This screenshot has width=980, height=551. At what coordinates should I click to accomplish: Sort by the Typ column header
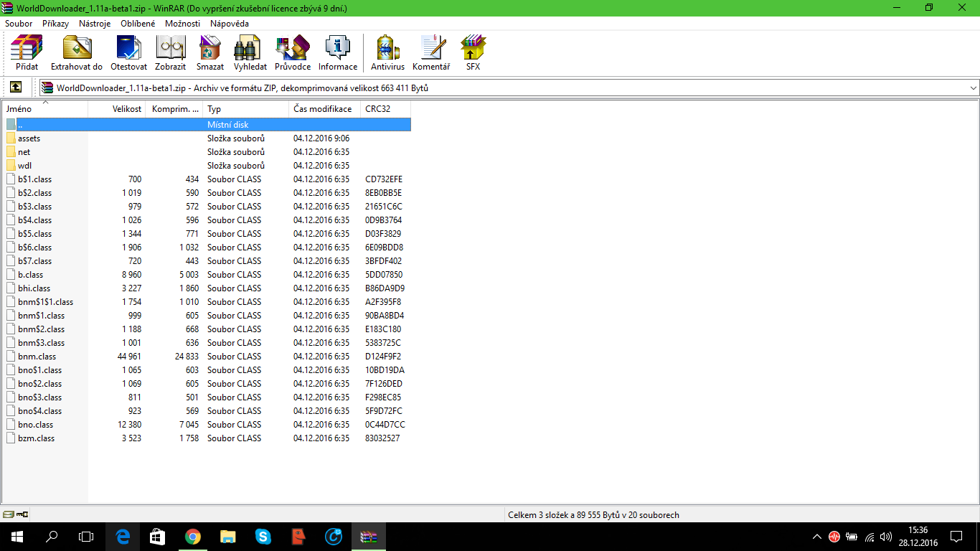pos(246,109)
